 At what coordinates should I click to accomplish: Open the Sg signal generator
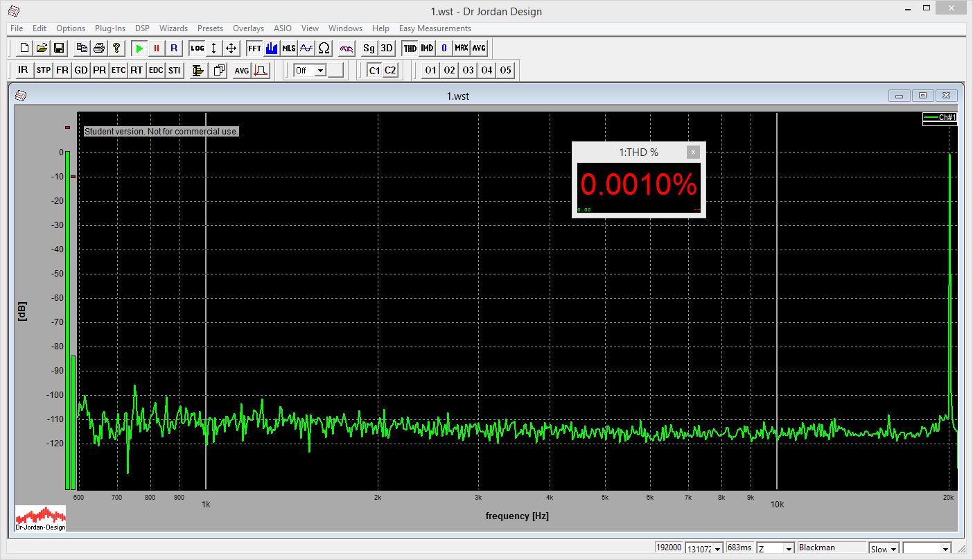click(369, 48)
